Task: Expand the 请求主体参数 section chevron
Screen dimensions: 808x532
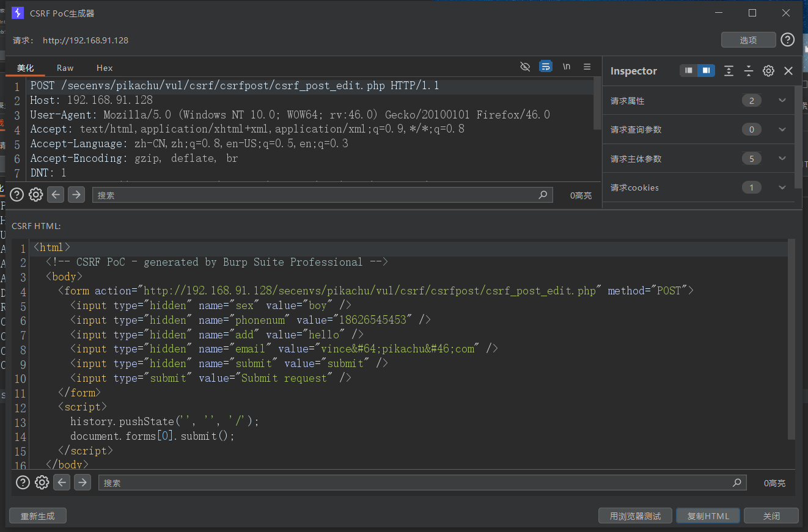Action: pyautogui.click(x=782, y=159)
